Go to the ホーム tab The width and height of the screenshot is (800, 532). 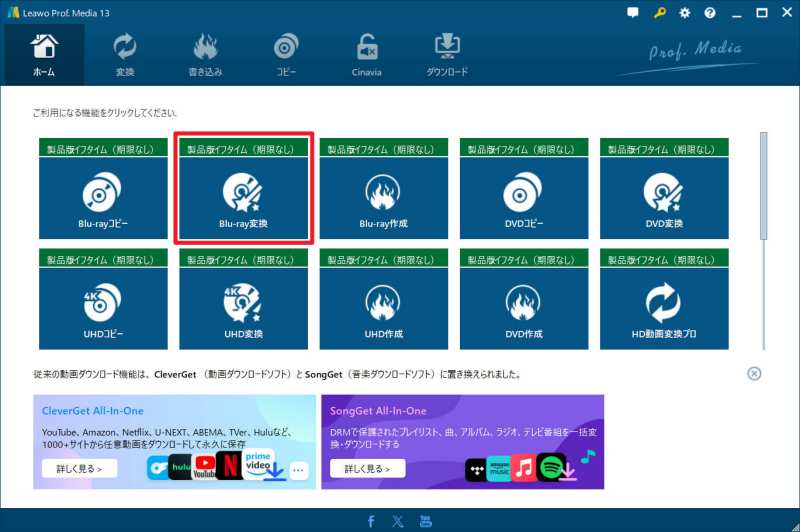click(x=44, y=55)
